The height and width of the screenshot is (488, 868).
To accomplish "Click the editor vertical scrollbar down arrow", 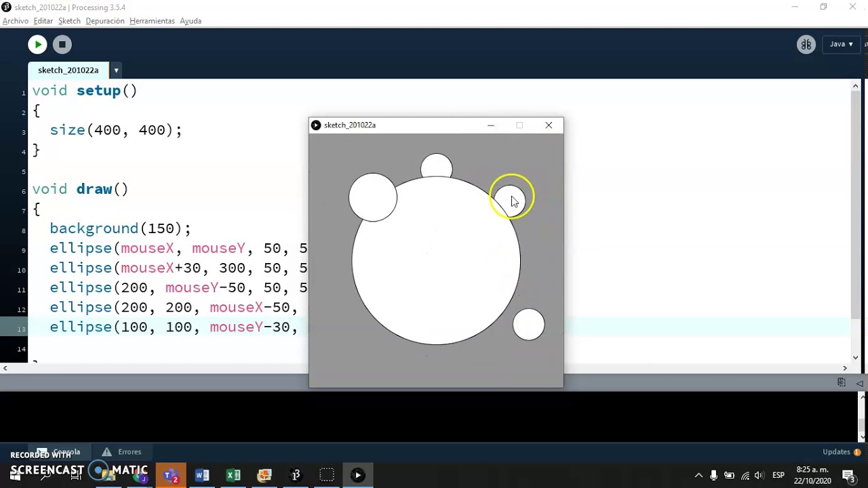I will pos(856,357).
